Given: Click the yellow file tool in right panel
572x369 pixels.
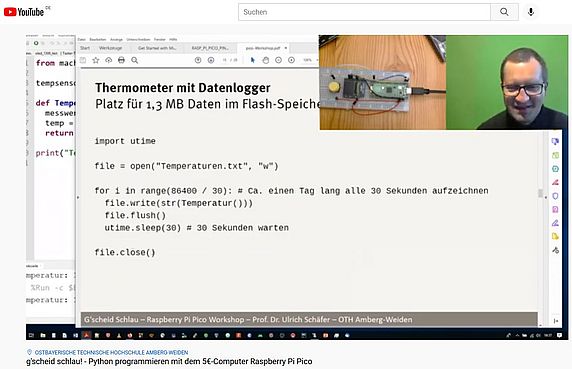Looking at the screenshot, I should (x=555, y=237).
